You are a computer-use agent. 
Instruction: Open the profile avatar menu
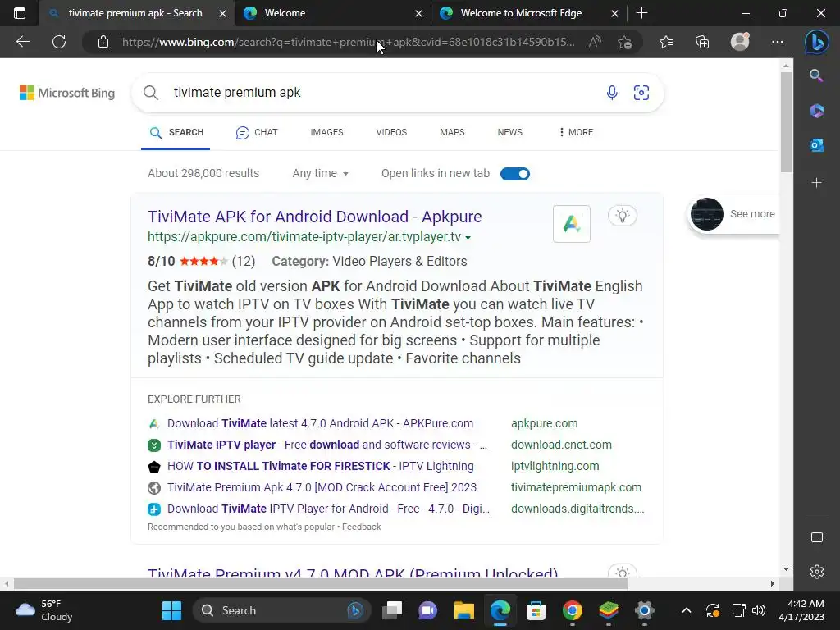(740, 41)
